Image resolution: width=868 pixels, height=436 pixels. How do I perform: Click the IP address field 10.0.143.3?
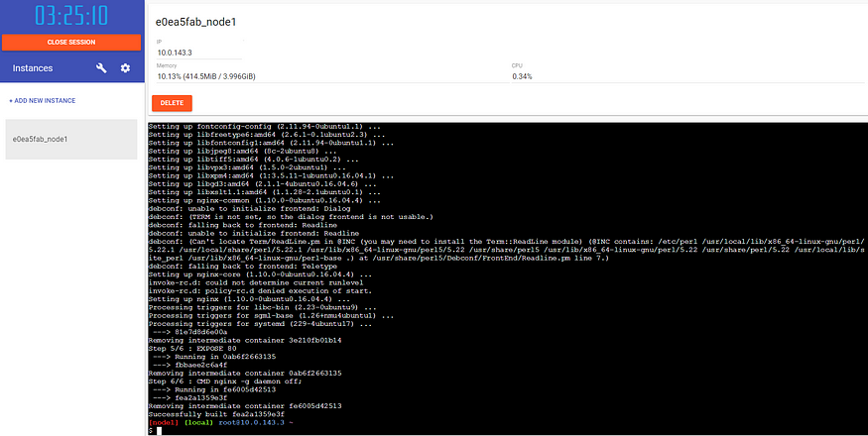coord(199,53)
